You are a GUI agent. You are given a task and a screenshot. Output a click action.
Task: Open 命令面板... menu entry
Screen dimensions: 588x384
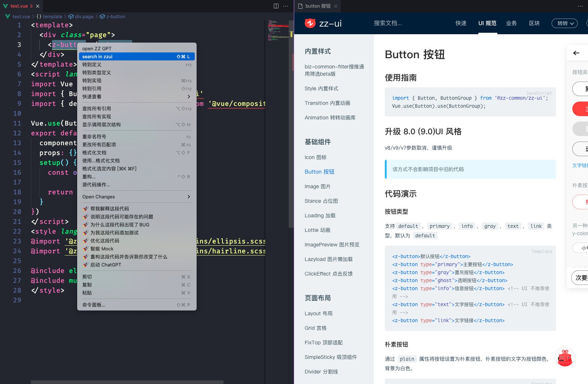pyautogui.click(x=137, y=305)
